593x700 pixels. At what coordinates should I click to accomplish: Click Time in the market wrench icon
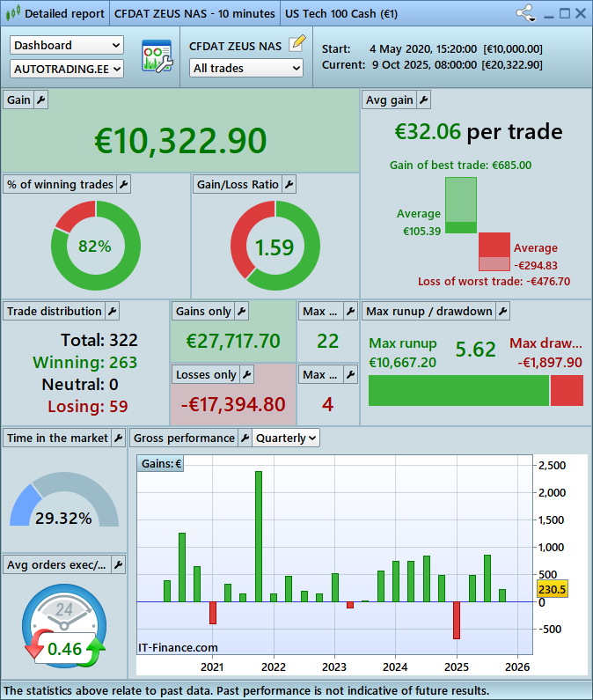tap(119, 438)
